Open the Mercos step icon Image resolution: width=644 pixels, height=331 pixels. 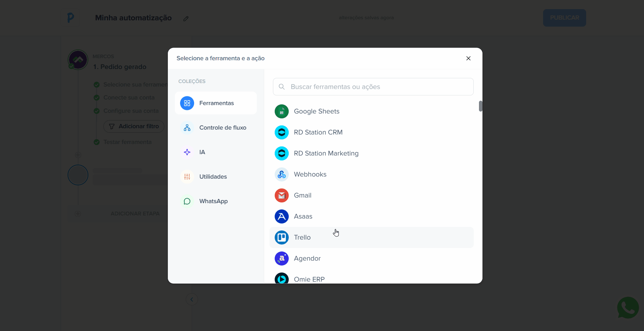click(78, 60)
